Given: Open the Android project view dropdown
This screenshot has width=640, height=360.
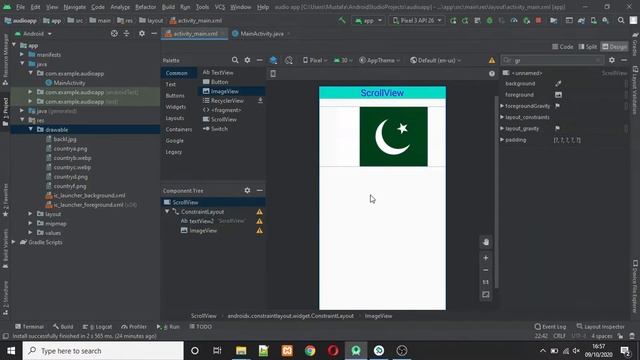Looking at the screenshot, I should (x=33, y=34).
